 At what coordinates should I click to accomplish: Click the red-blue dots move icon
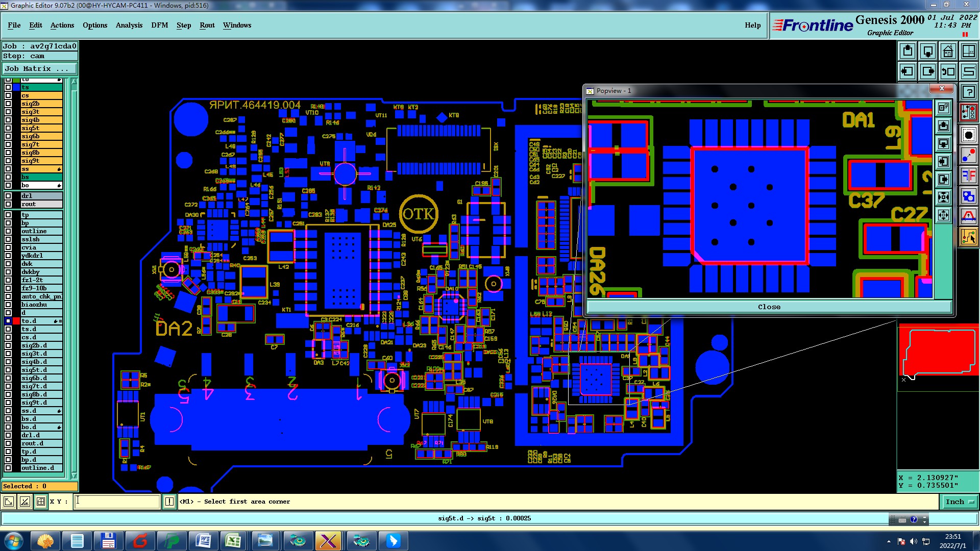(969, 155)
